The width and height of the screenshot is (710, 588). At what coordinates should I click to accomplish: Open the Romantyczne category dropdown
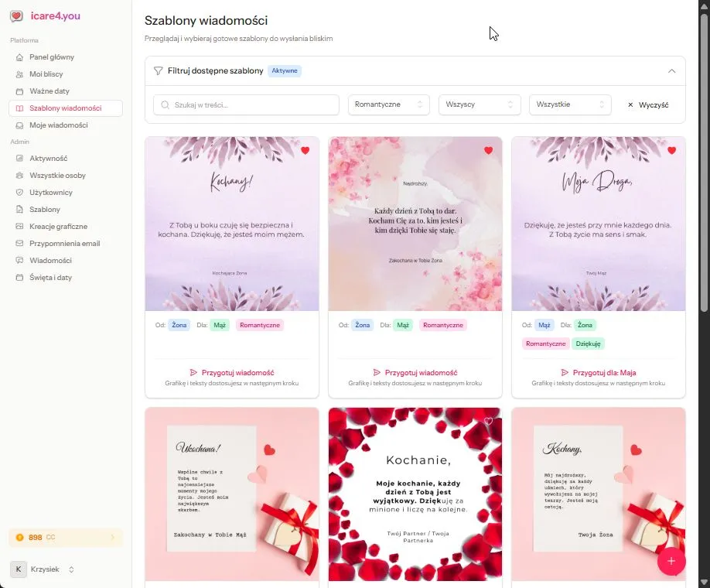coord(388,104)
